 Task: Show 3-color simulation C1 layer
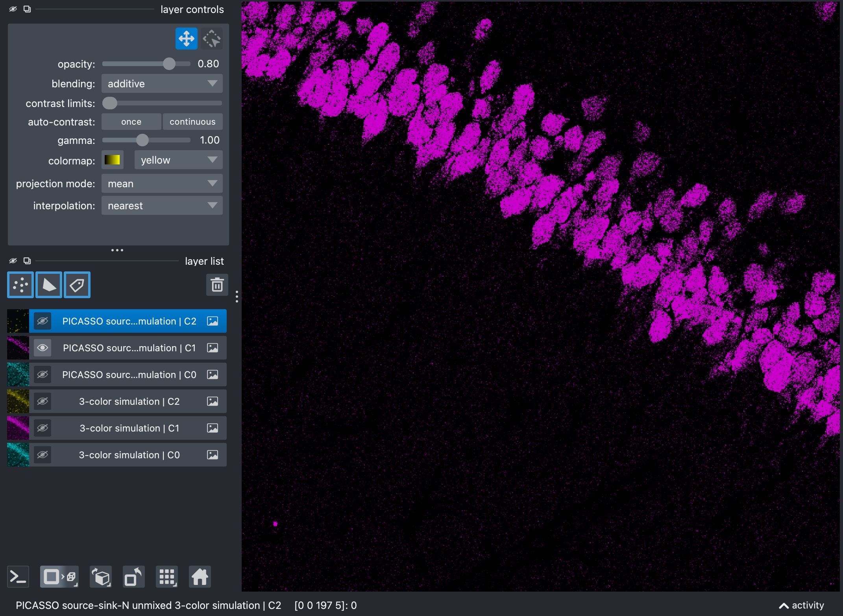(x=43, y=428)
